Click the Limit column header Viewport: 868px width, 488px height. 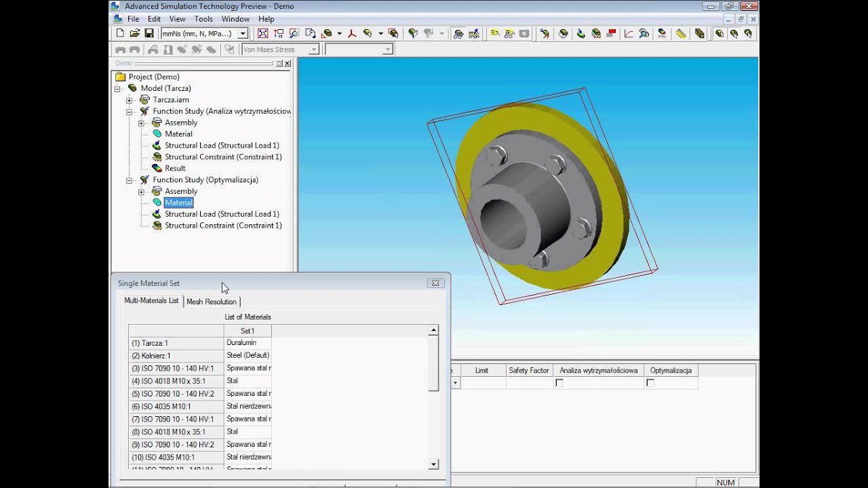pyautogui.click(x=481, y=371)
